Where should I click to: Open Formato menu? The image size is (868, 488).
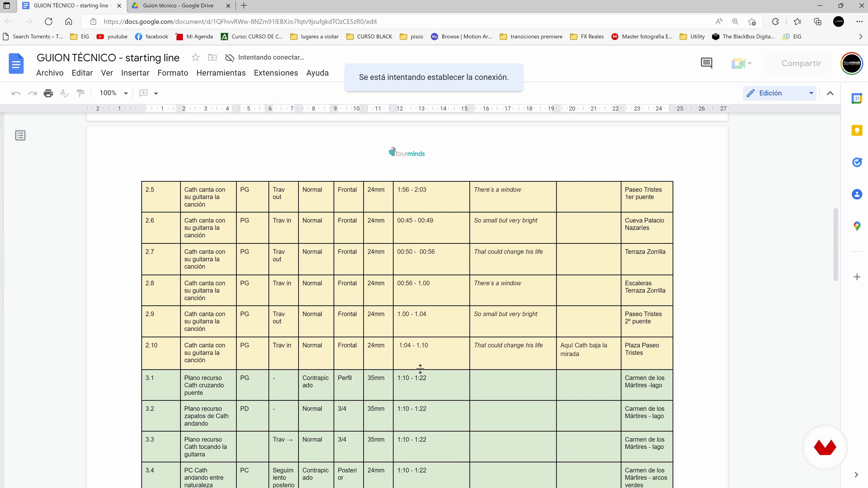point(173,73)
